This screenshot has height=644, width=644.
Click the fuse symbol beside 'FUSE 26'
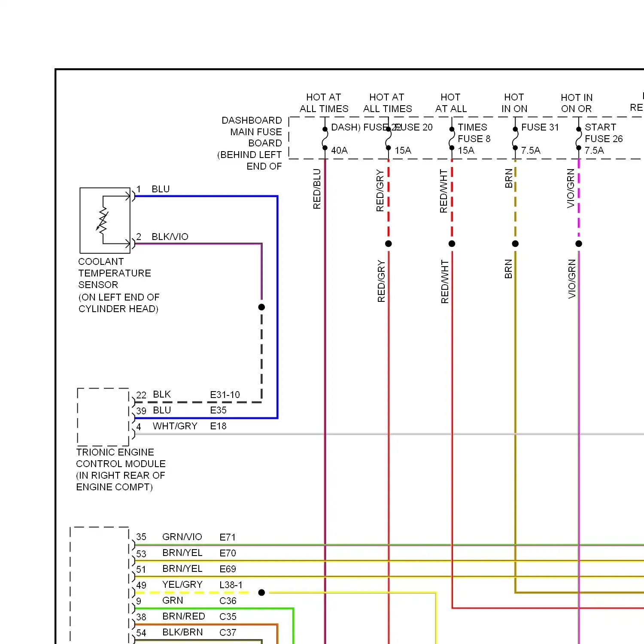(579, 138)
